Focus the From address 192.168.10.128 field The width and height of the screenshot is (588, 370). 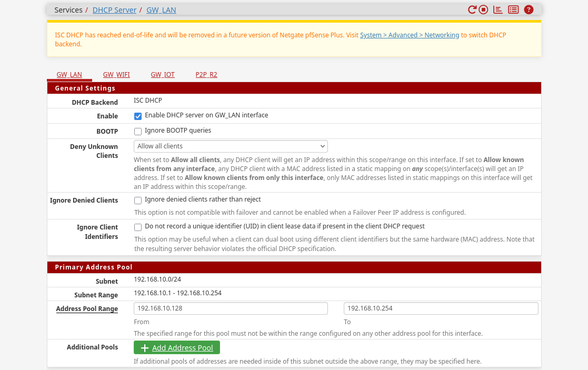click(x=231, y=308)
